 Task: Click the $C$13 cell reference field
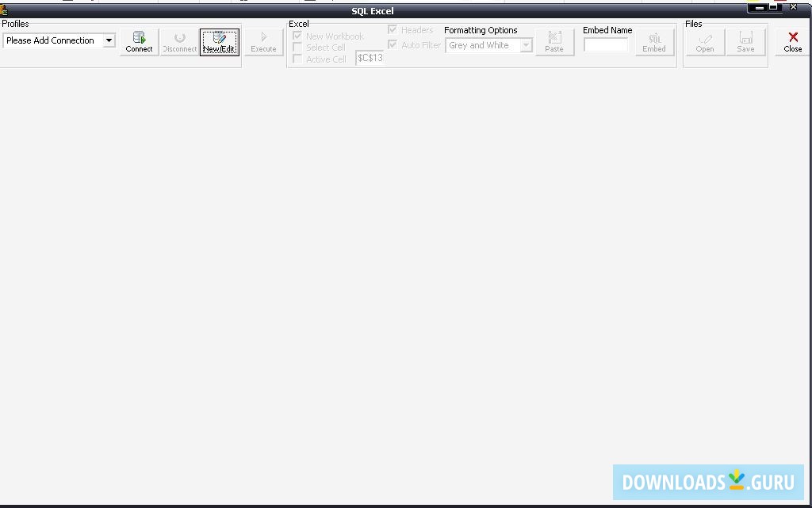[370, 57]
